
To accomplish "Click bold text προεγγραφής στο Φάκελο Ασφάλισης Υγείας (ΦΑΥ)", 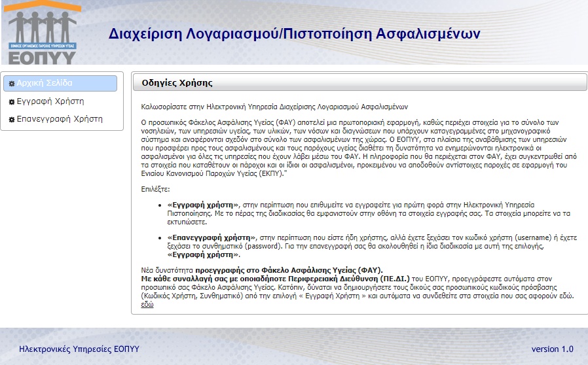I will tap(289, 269).
